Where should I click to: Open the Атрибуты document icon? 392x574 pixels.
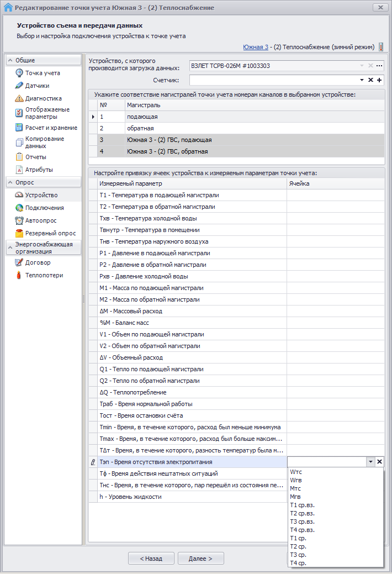pyautogui.click(x=19, y=170)
